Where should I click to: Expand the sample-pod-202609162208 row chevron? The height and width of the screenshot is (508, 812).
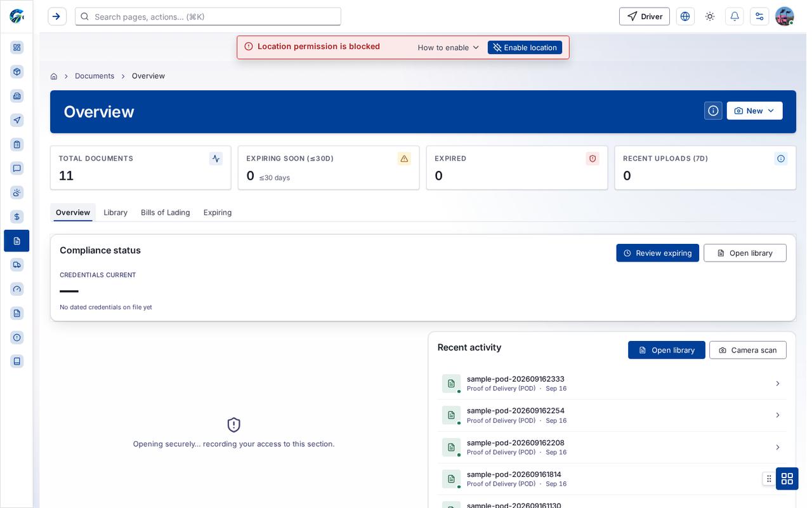tap(778, 447)
